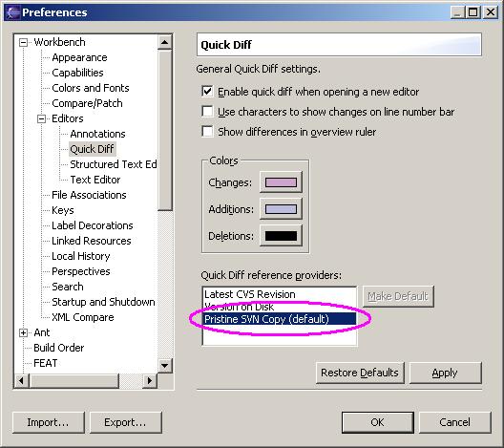Image resolution: width=504 pixels, height=448 pixels.
Task: Pick a new Deletions color swatch
Action: tap(281, 236)
